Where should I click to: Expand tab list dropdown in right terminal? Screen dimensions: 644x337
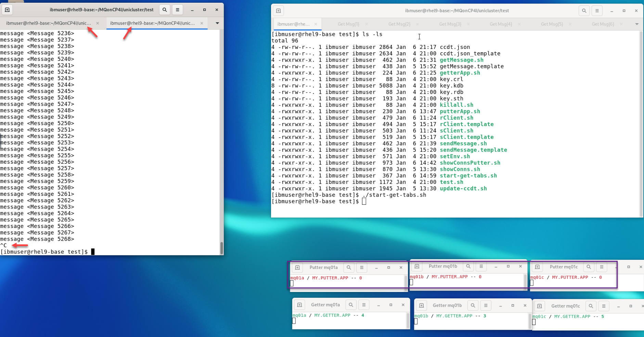click(x=636, y=24)
